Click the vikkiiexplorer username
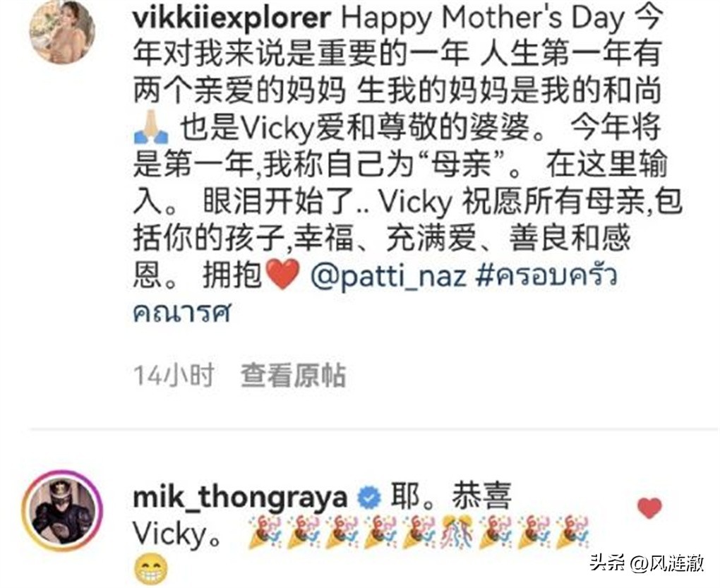The image size is (720, 588). point(232,18)
